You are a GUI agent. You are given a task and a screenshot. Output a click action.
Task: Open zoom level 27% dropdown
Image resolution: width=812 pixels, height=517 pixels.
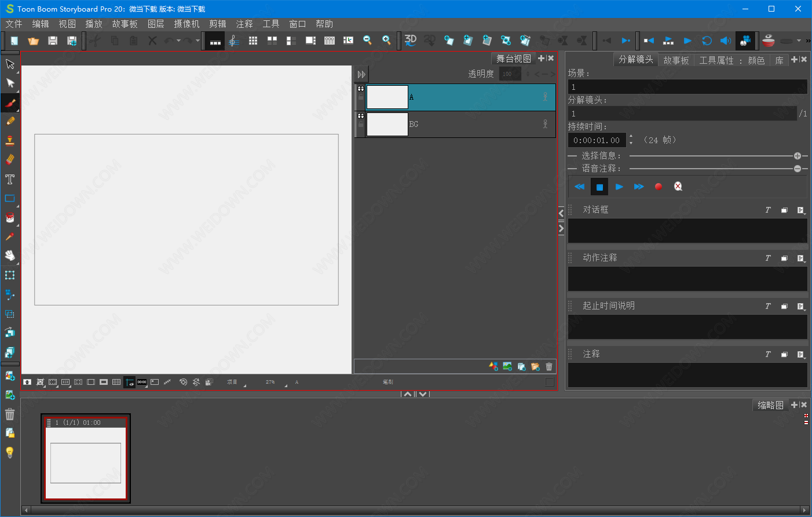tap(276, 383)
